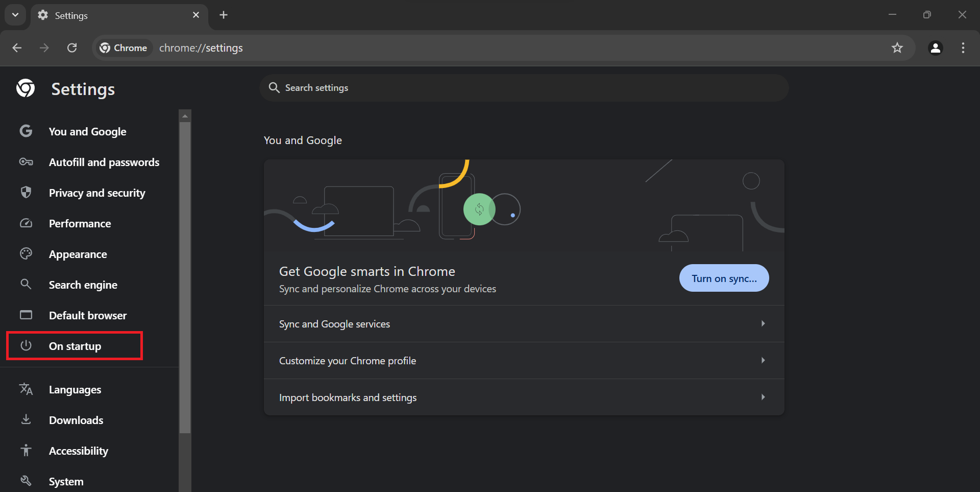Click the Search settings field
Screen dimensions: 980x492
pyautogui.click(x=524, y=88)
